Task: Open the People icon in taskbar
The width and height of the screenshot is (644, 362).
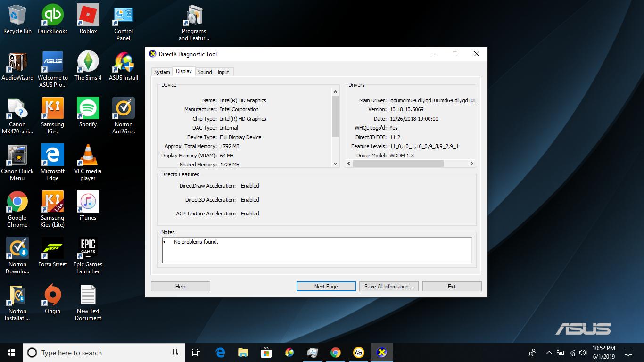Action: click(x=532, y=353)
